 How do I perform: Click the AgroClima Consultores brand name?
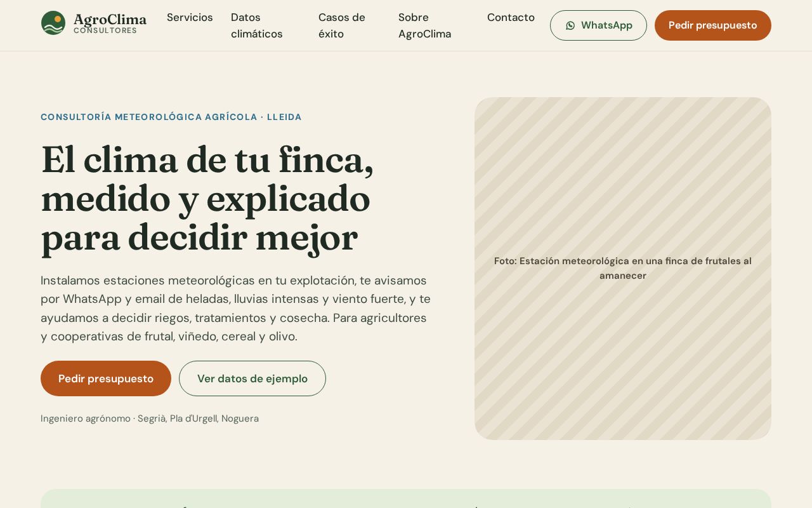point(110,23)
